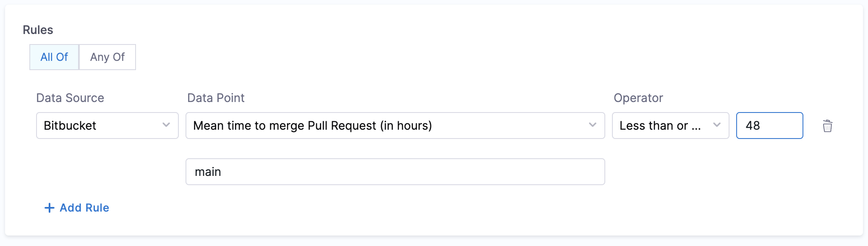868x246 pixels.
Task: Click the Bitbucket text in the Data Source field
Action: (70, 126)
